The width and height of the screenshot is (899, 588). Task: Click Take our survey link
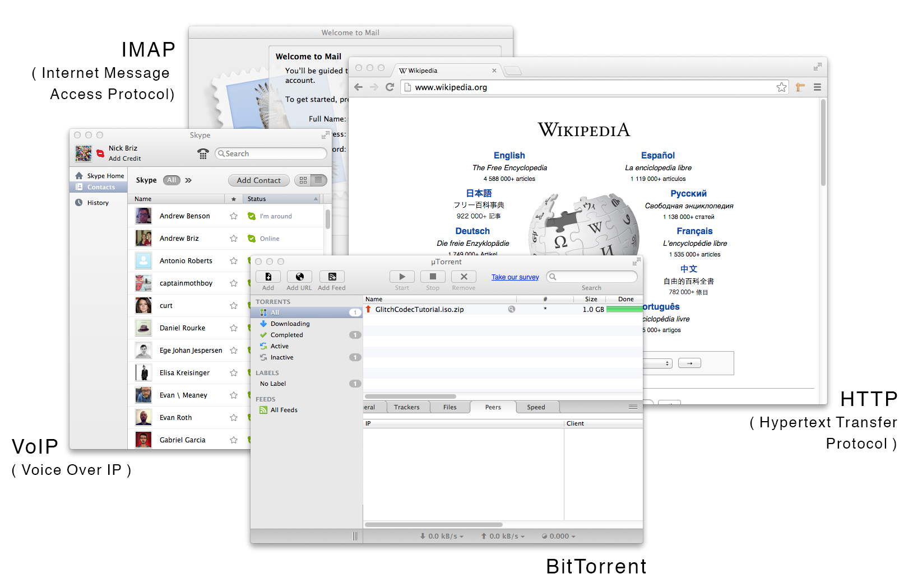(515, 277)
